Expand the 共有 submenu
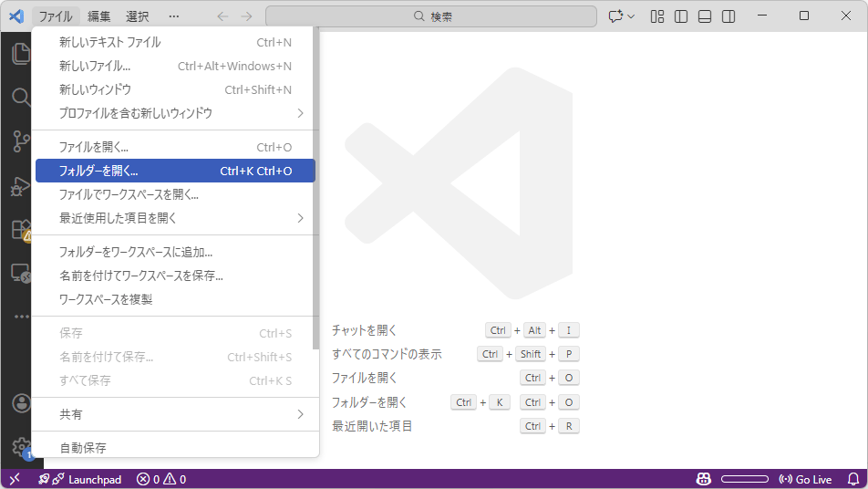Viewport: 868px width, 489px height. [173, 414]
